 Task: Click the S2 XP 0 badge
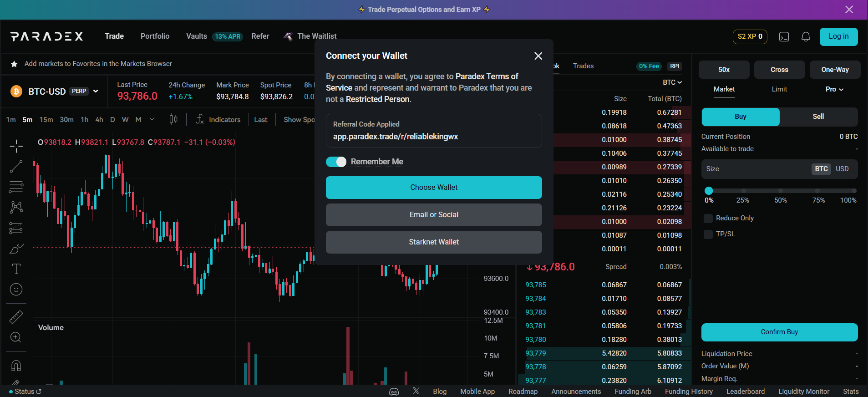750,36
